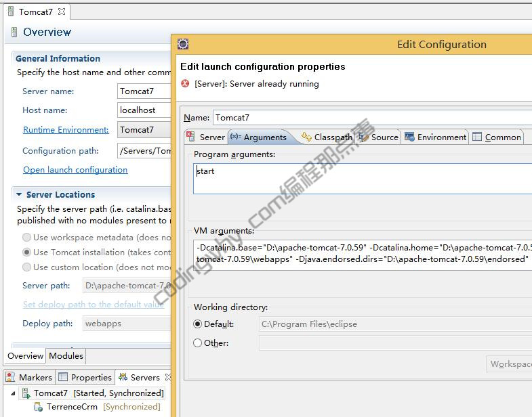This screenshot has height=417, width=532.
Task: Click the TerrenceCrm module icon
Action: [x=38, y=407]
